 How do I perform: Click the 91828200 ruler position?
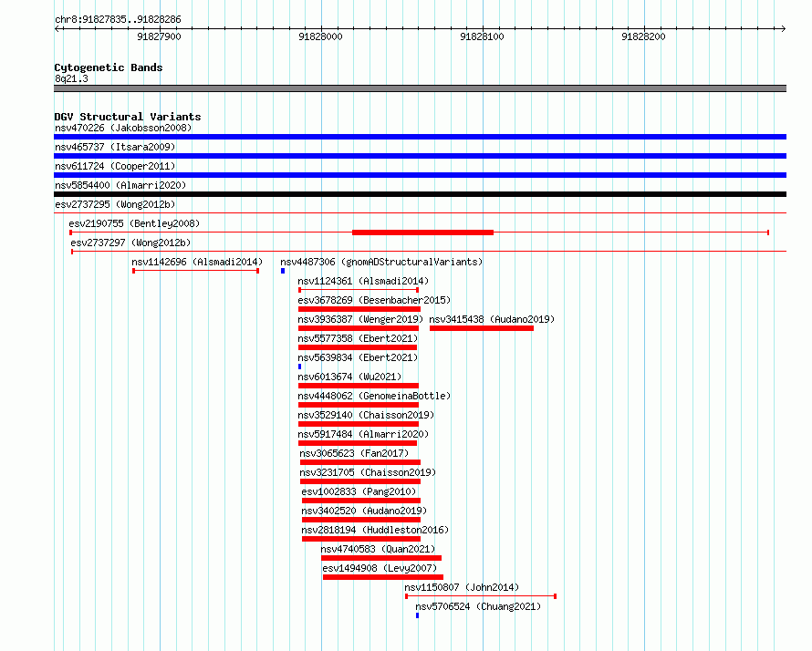644,36
